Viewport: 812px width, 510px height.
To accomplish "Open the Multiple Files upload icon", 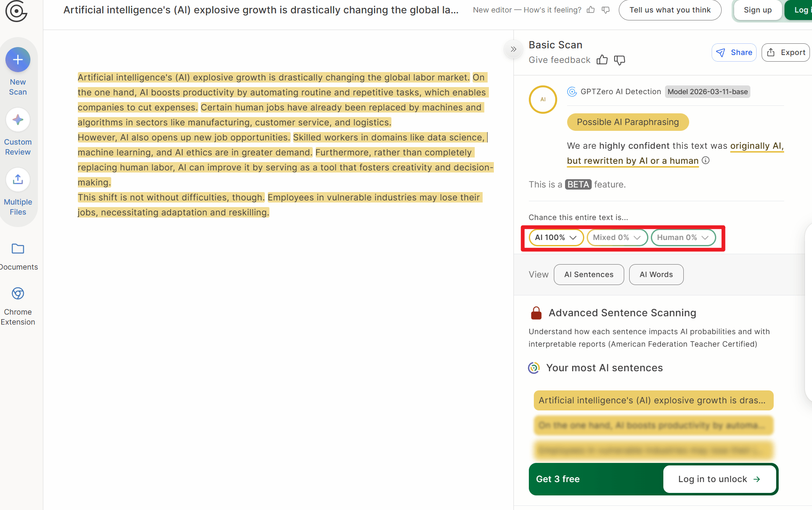I will [18, 180].
